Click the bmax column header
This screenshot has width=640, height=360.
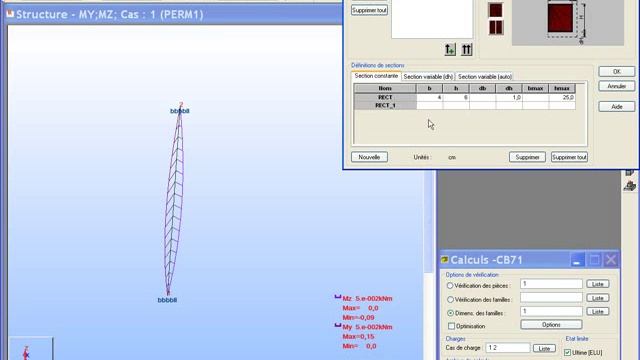pos(536,88)
